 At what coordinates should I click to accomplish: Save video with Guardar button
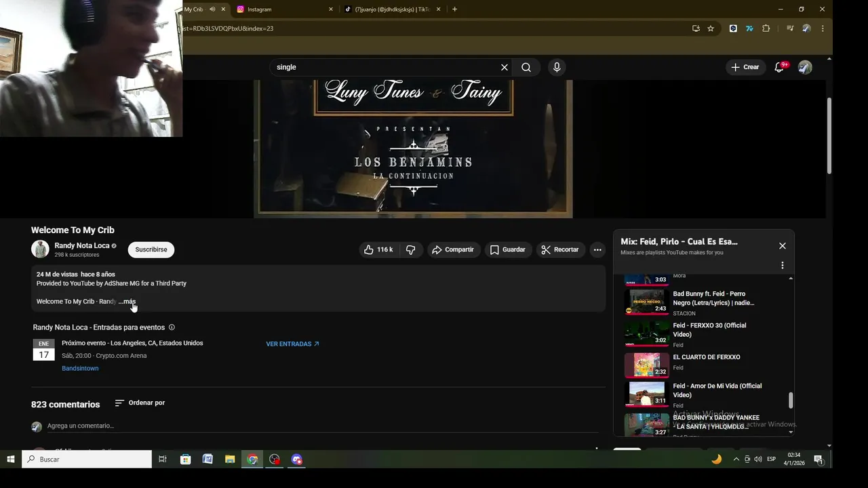tap(508, 249)
